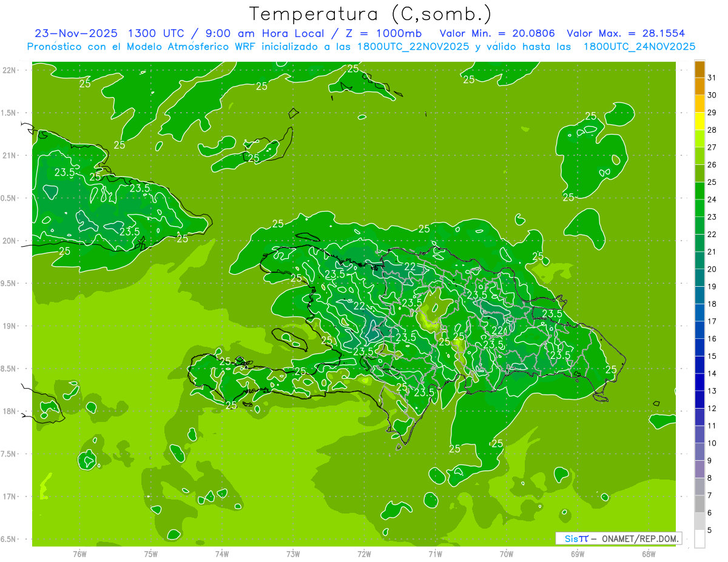The width and height of the screenshot is (728, 562).
Task: Select the date 23-Nov-2025 in header
Action: (76, 33)
